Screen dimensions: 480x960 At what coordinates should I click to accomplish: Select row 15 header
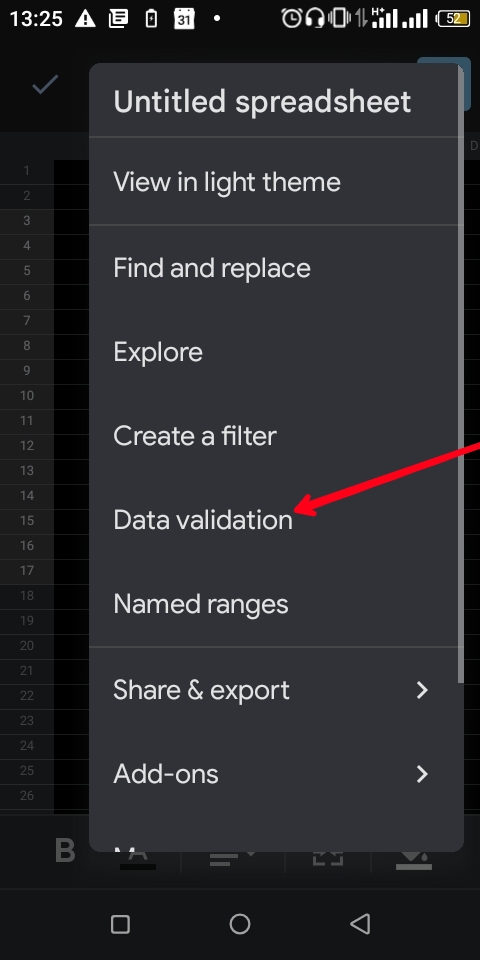click(27, 520)
